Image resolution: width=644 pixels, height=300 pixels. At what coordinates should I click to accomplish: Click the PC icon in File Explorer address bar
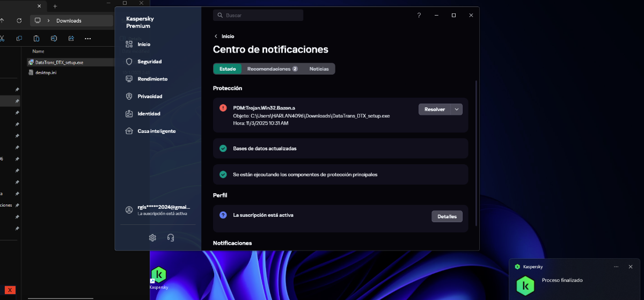[x=38, y=20]
